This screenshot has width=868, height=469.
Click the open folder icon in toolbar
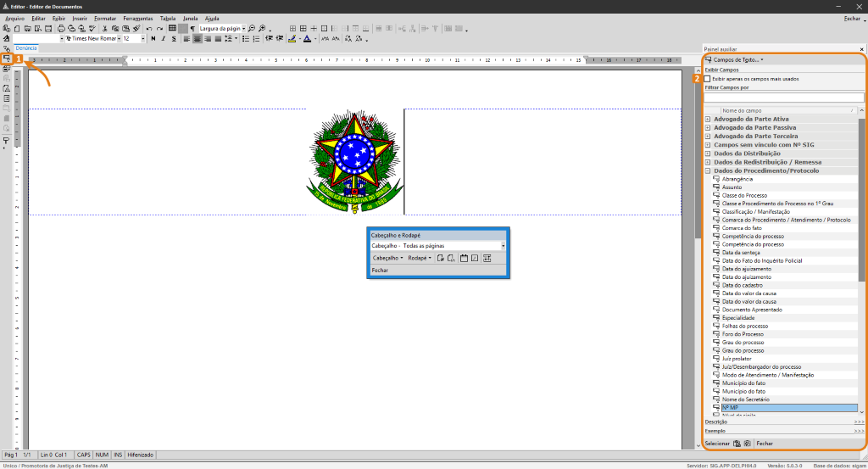click(x=27, y=28)
